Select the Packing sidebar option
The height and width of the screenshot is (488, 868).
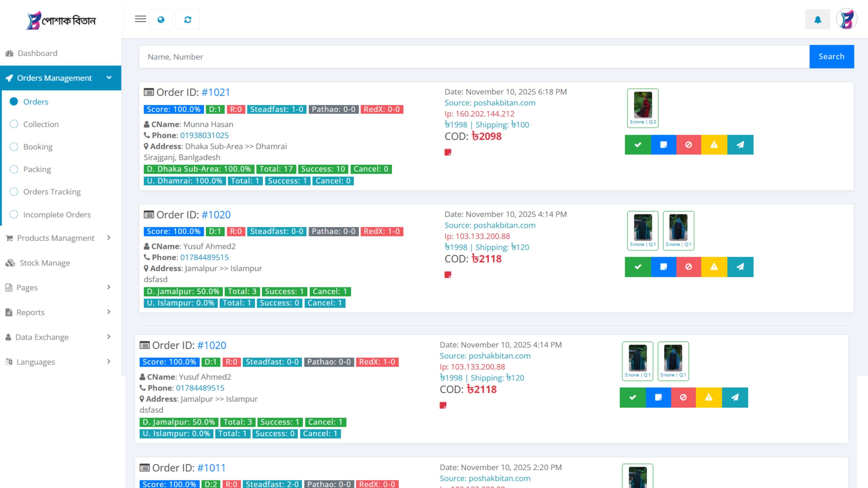click(x=37, y=169)
